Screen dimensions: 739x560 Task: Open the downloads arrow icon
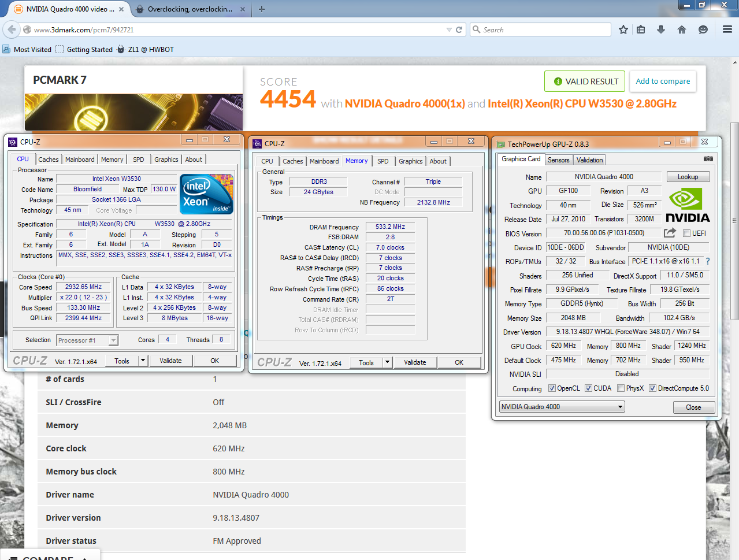click(x=661, y=29)
